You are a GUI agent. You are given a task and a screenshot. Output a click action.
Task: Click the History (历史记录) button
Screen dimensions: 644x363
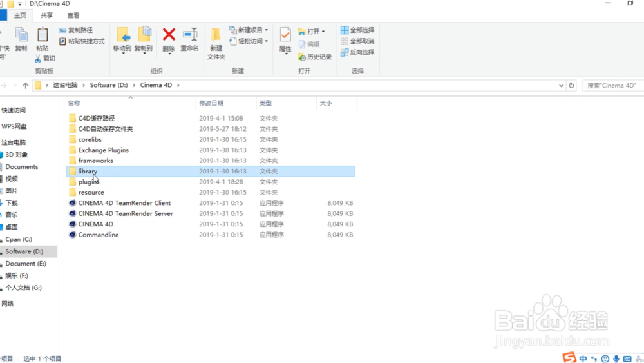click(315, 57)
